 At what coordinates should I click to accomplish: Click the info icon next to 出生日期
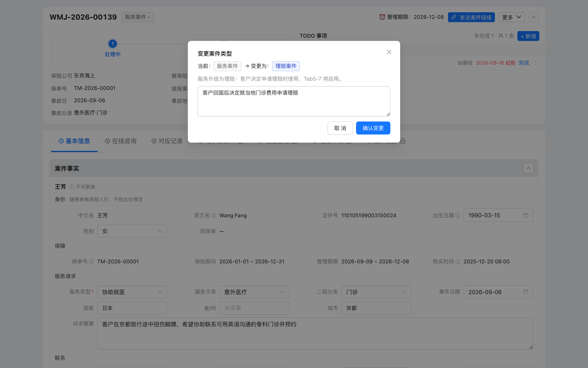pyautogui.click(x=458, y=216)
